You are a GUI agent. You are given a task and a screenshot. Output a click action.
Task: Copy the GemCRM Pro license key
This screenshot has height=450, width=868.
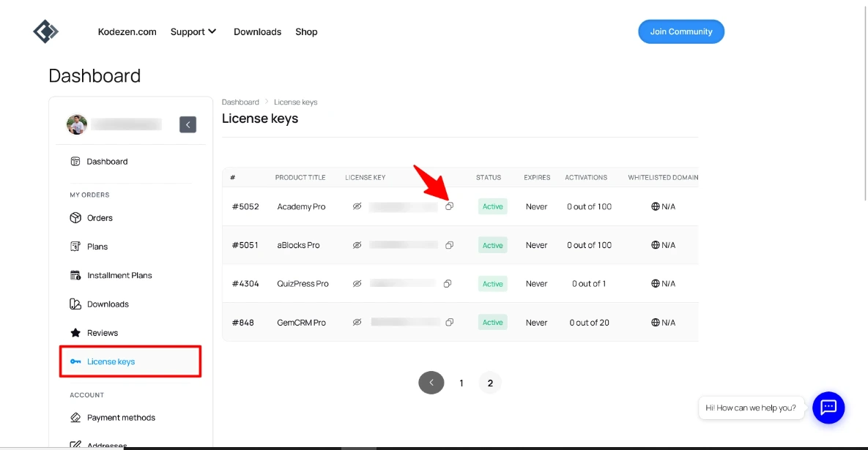tap(449, 322)
